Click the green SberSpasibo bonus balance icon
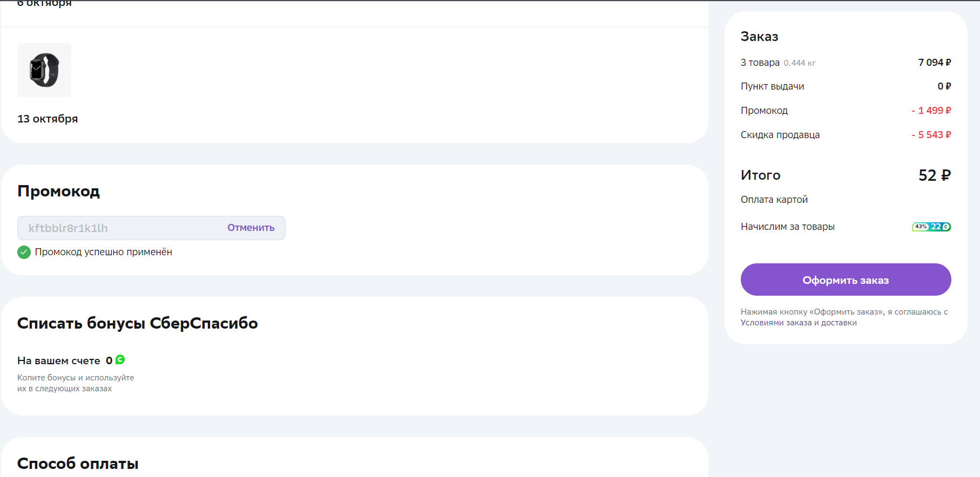 [120, 359]
